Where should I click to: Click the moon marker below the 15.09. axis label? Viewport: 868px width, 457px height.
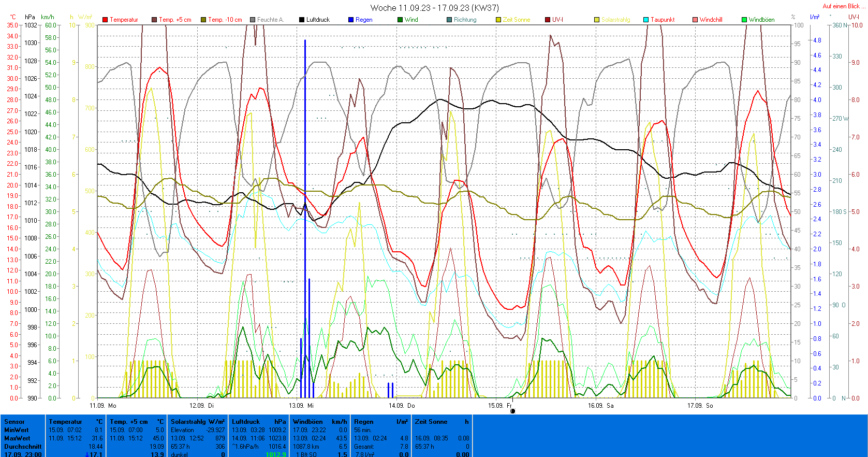512,411
